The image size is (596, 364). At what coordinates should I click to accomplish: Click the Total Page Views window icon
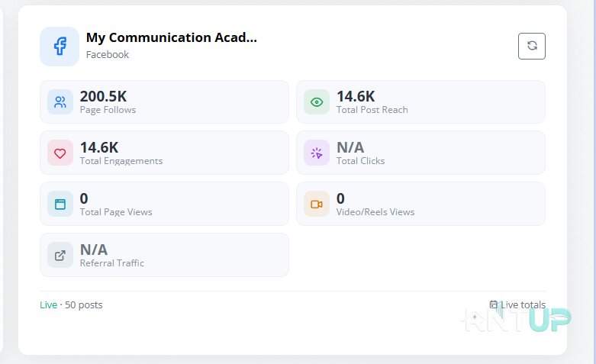pyautogui.click(x=60, y=204)
